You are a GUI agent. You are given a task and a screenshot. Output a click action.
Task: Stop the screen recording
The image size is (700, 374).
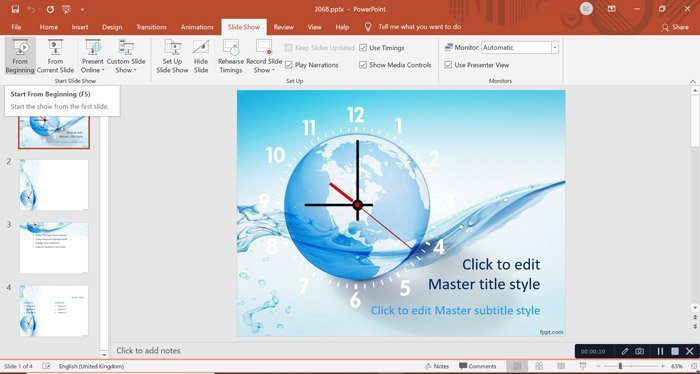click(675, 351)
